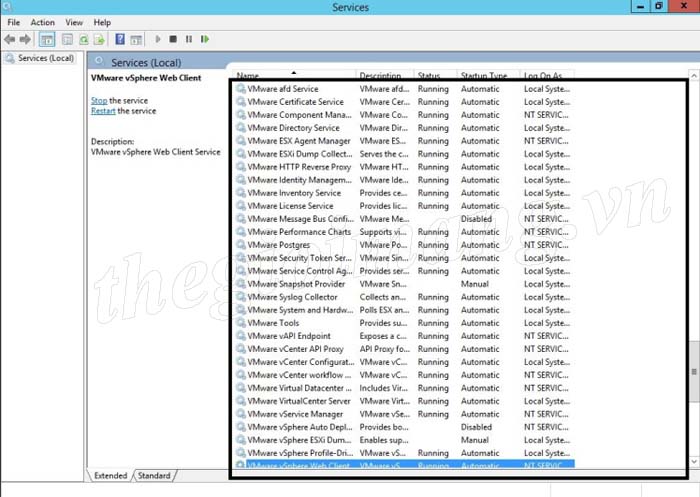Image resolution: width=700 pixels, height=497 pixels.
Task: Select VMware Security Token Ser... row
Action: click(405, 258)
